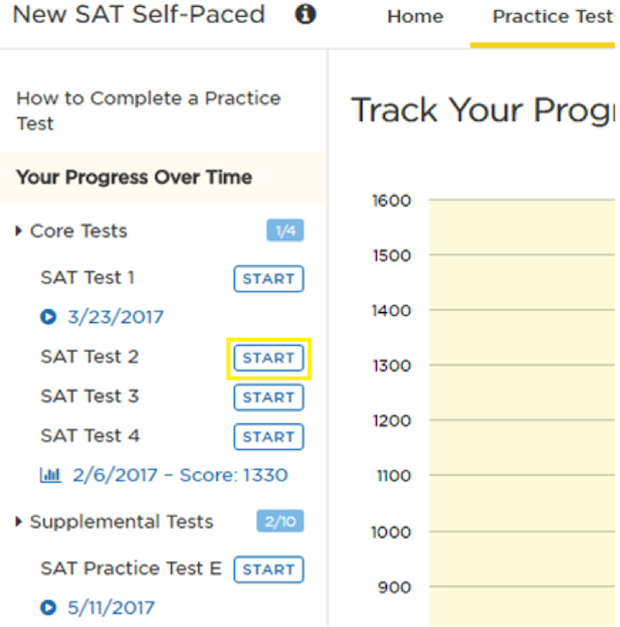This screenshot has width=620, height=627.
Task: Collapse the Supplemental Tests section
Action: (x=19, y=522)
